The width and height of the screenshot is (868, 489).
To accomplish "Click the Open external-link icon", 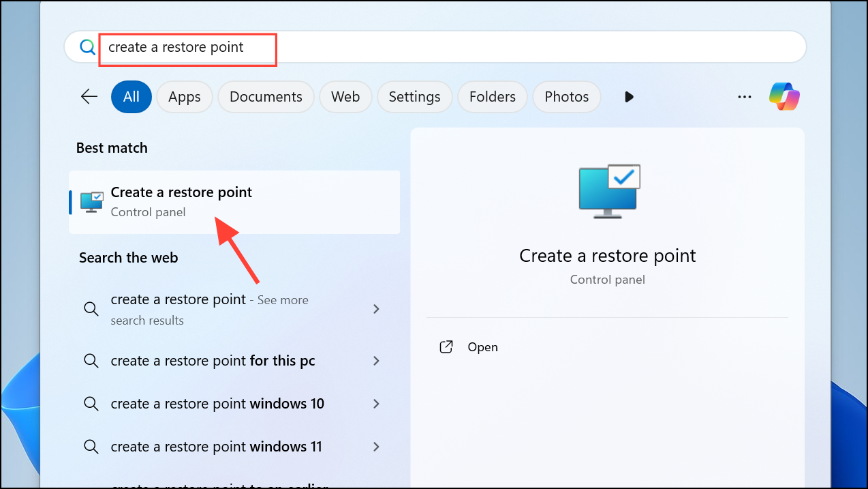I will click(x=446, y=347).
